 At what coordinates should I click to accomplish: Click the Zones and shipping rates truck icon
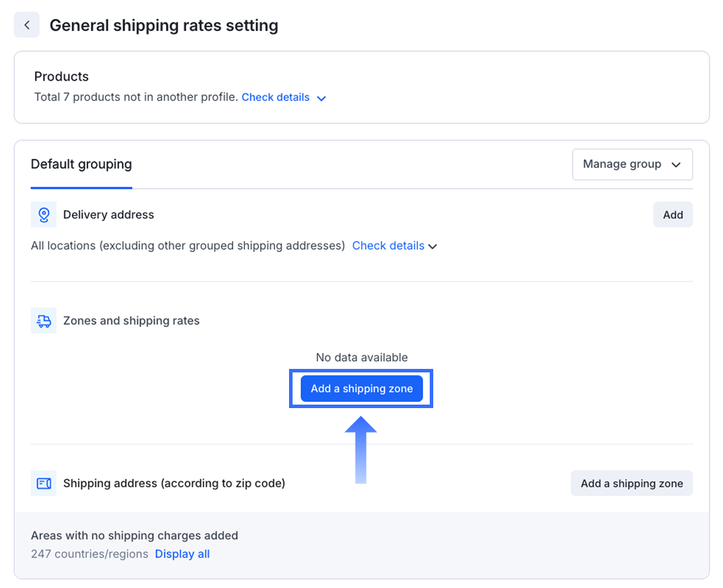[43, 321]
